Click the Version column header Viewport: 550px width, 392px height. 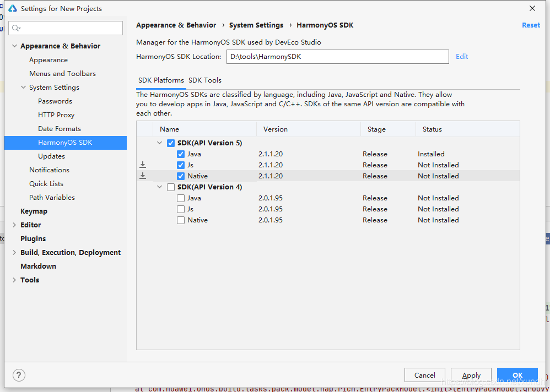(309, 129)
